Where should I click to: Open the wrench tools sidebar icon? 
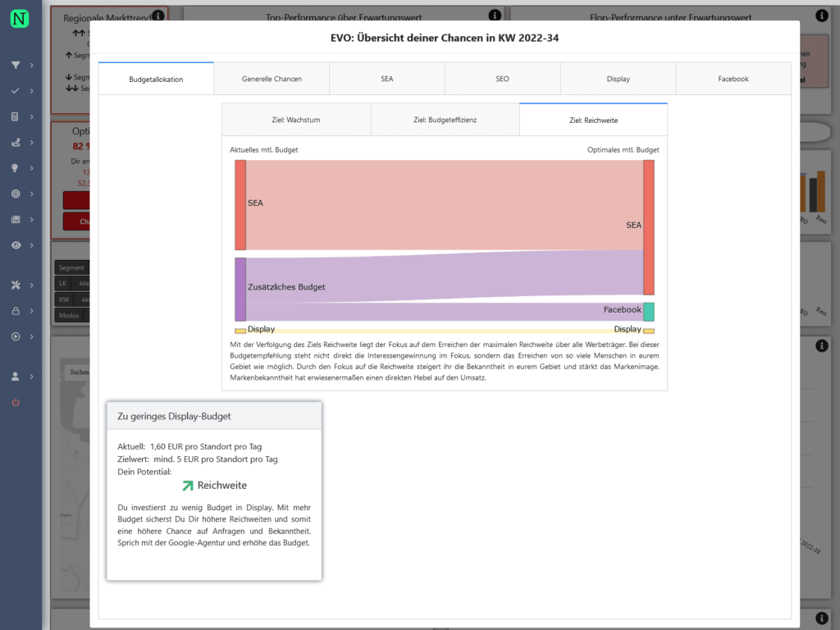click(15, 285)
